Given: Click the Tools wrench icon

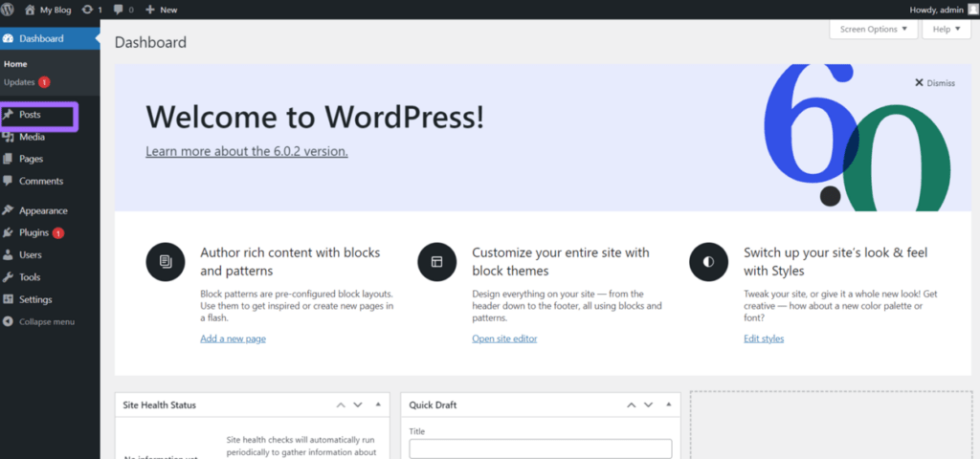Looking at the screenshot, I should coord(8,277).
